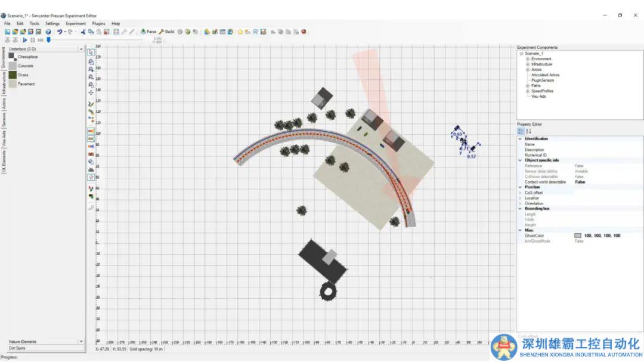Expand the Infrastructure tree node

point(528,64)
